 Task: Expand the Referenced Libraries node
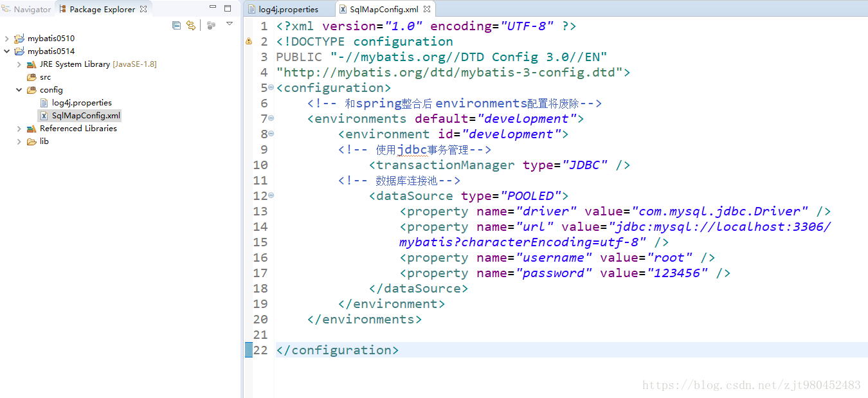point(19,129)
